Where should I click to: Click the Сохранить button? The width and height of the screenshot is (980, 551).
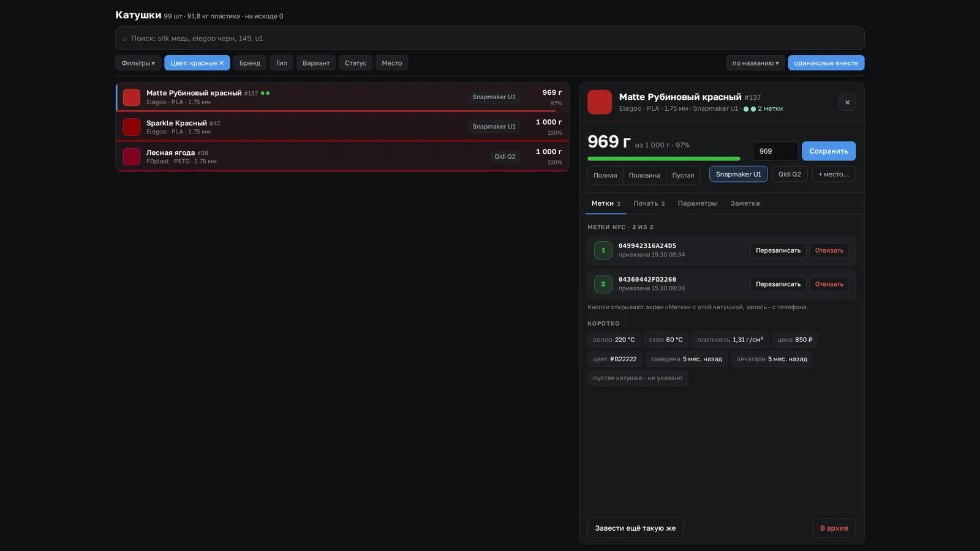[829, 151]
